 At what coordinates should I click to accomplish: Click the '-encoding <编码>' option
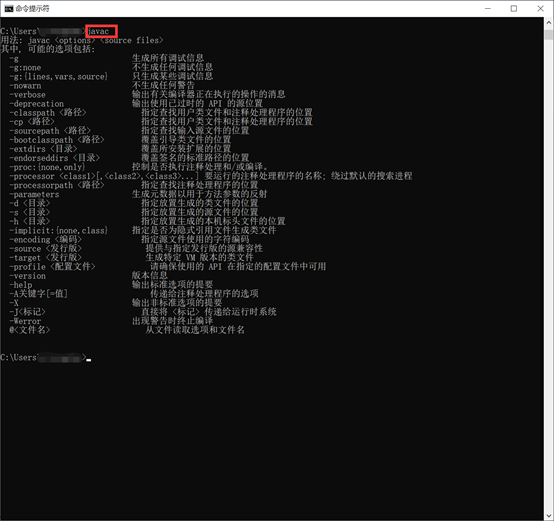pyautogui.click(x=46, y=239)
